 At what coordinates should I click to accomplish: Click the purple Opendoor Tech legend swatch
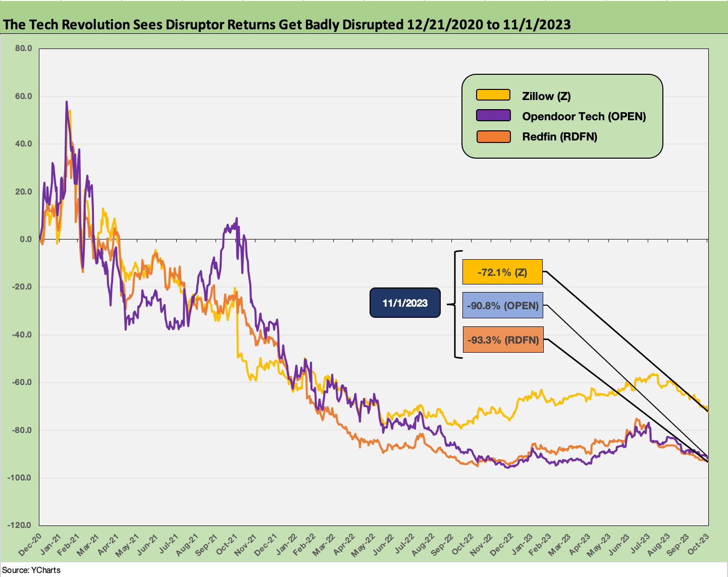coord(493,115)
